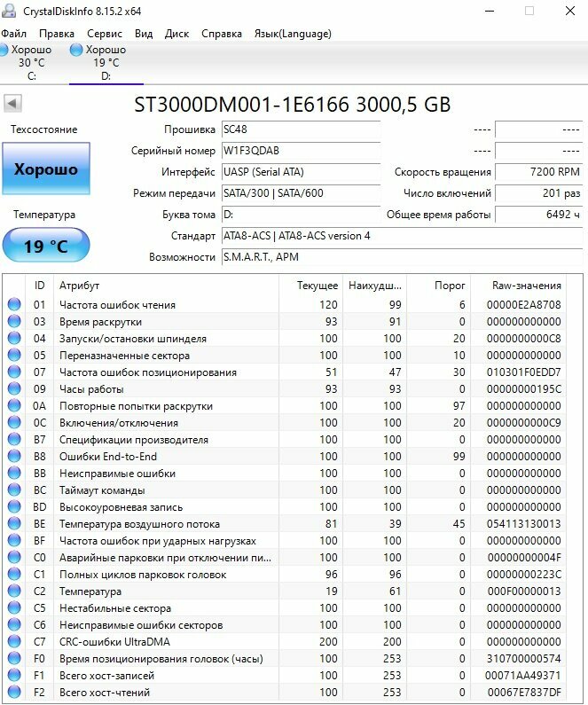The height and width of the screenshot is (705, 588).
Task: Click the transfer mode field SATA/300 | SATA/600
Action: [x=302, y=193]
